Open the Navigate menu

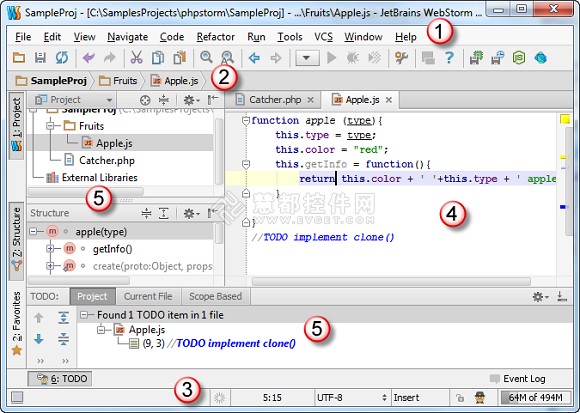coord(128,37)
